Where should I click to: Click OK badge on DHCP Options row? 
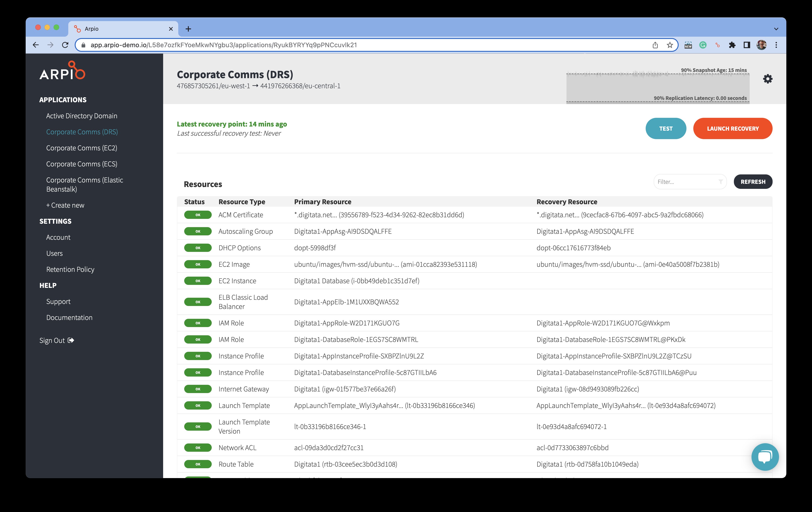pos(198,248)
